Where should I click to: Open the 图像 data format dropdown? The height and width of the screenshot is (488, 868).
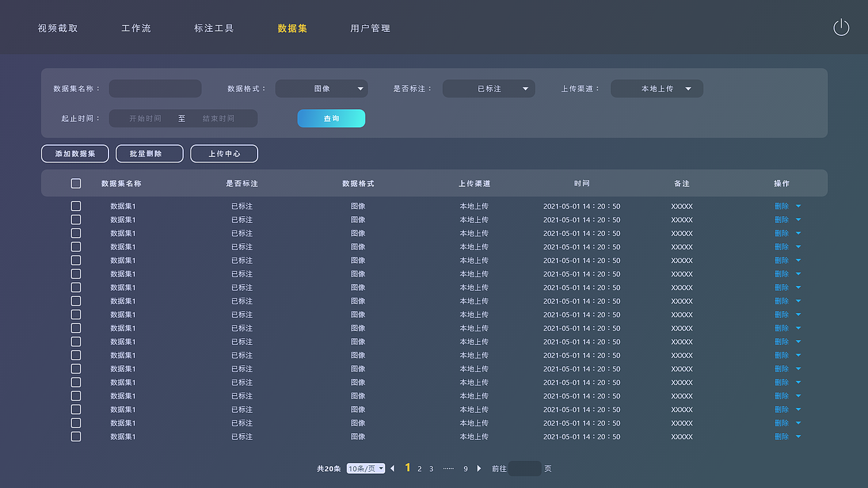click(x=321, y=88)
